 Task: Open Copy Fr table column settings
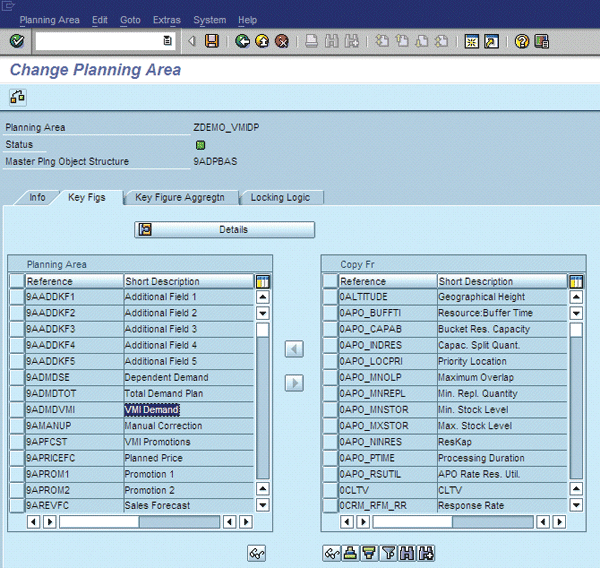[x=577, y=282]
